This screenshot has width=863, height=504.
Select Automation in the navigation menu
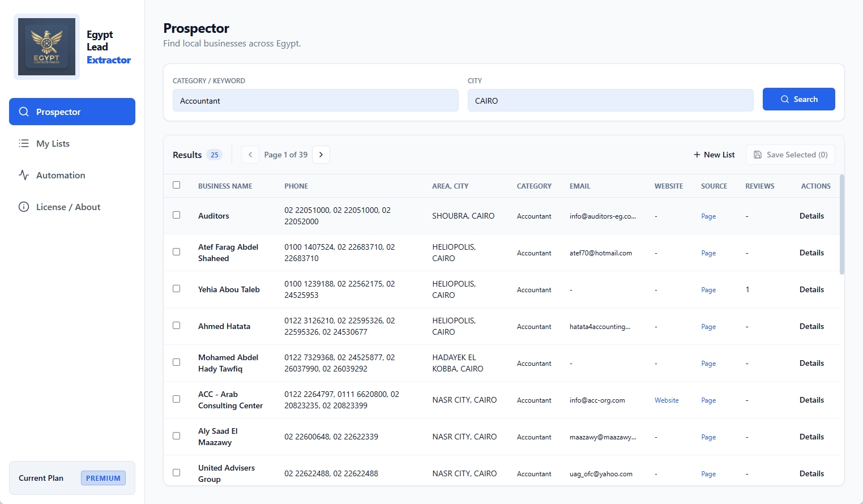(60, 175)
